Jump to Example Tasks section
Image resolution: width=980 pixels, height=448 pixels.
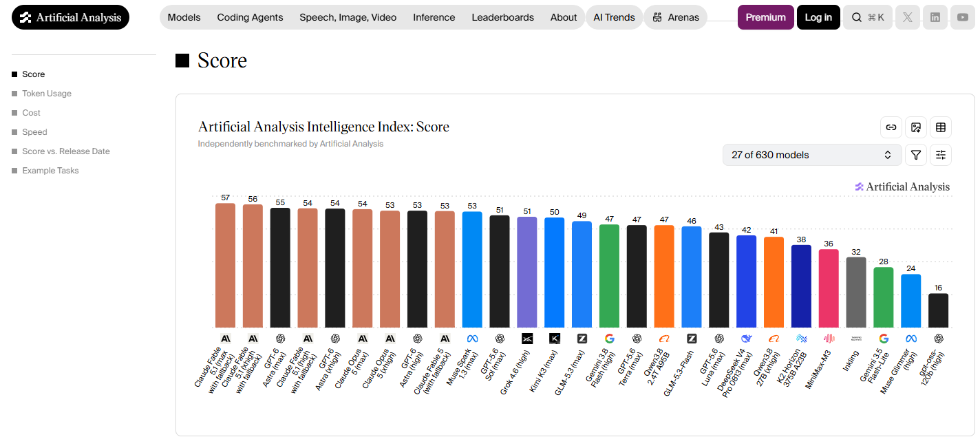50,171
